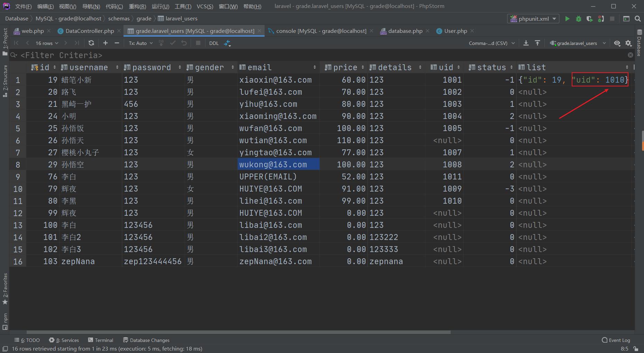Open the Terminal tool window

coord(101,340)
